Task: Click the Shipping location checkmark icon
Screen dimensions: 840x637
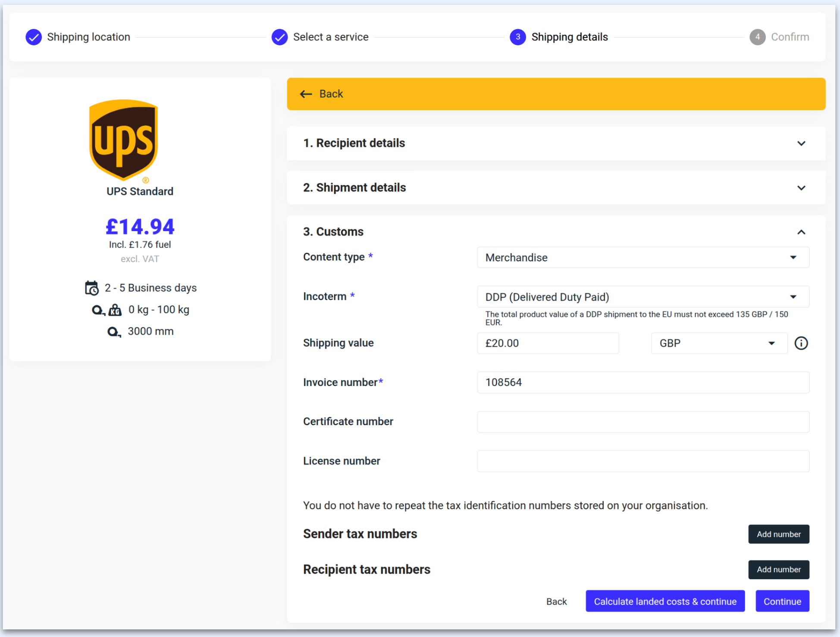Action: click(x=34, y=37)
